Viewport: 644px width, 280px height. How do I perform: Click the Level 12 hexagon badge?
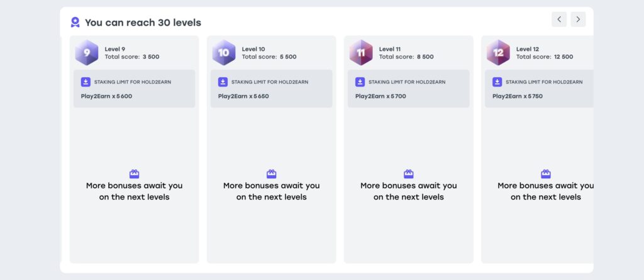(x=498, y=53)
